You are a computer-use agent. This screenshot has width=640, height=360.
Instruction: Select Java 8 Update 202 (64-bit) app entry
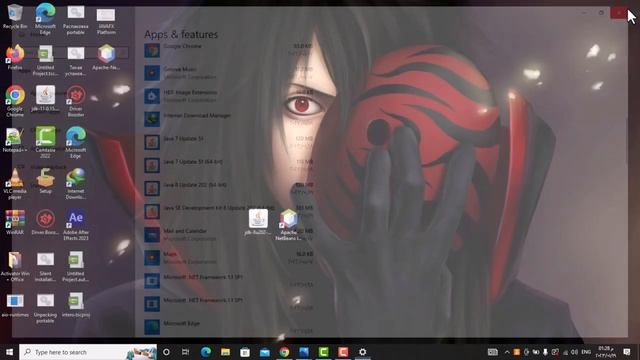pos(229,188)
